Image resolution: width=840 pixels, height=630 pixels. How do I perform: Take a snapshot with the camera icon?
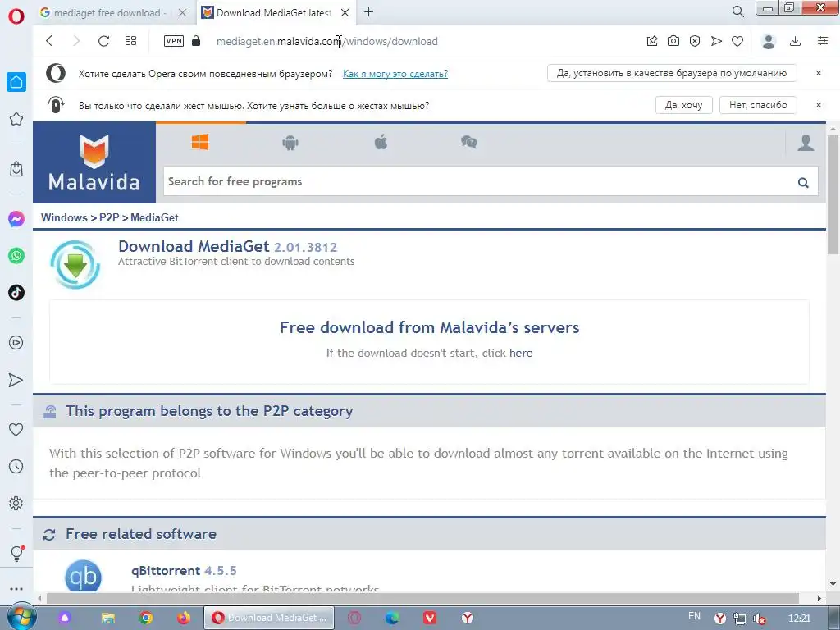click(x=673, y=41)
